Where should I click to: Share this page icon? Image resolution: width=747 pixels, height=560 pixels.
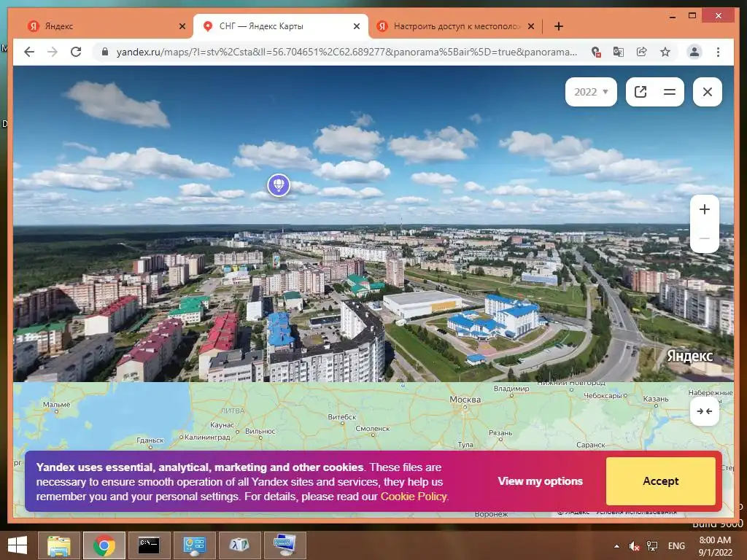click(x=642, y=52)
